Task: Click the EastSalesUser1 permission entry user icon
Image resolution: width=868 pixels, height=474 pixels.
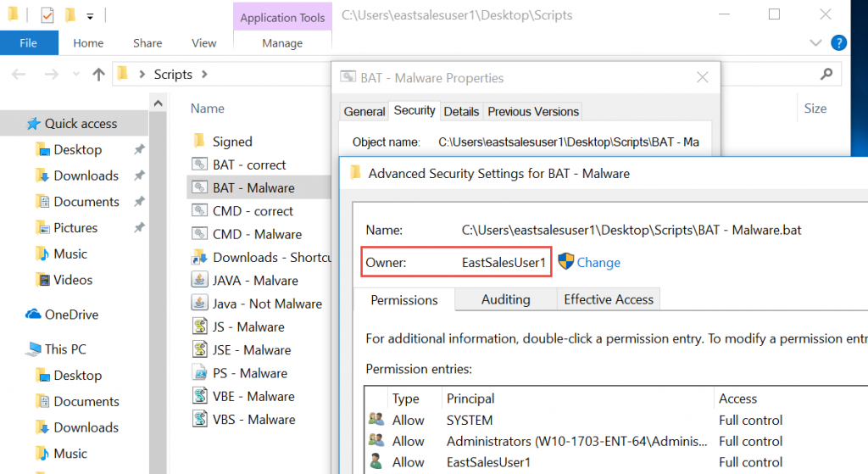Action: click(376, 462)
